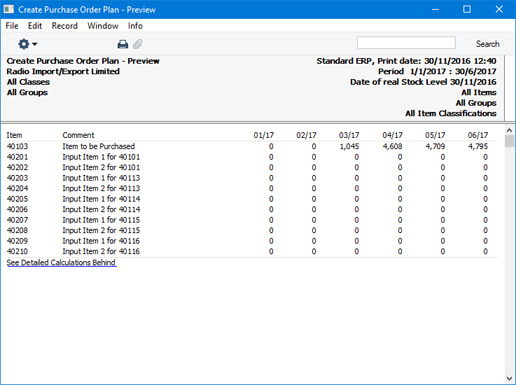The image size is (516, 385).
Task: Click the Item column header
Action: click(14, 135)
